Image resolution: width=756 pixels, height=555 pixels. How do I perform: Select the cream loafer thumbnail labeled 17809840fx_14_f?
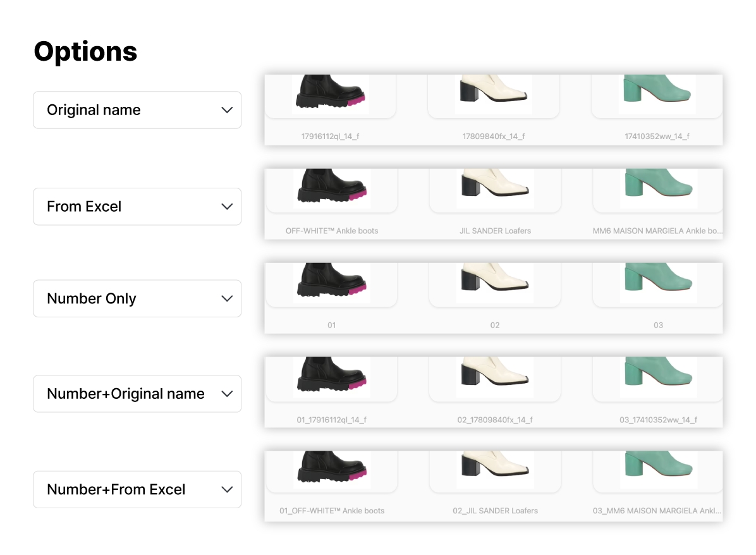tap(494, 94)
